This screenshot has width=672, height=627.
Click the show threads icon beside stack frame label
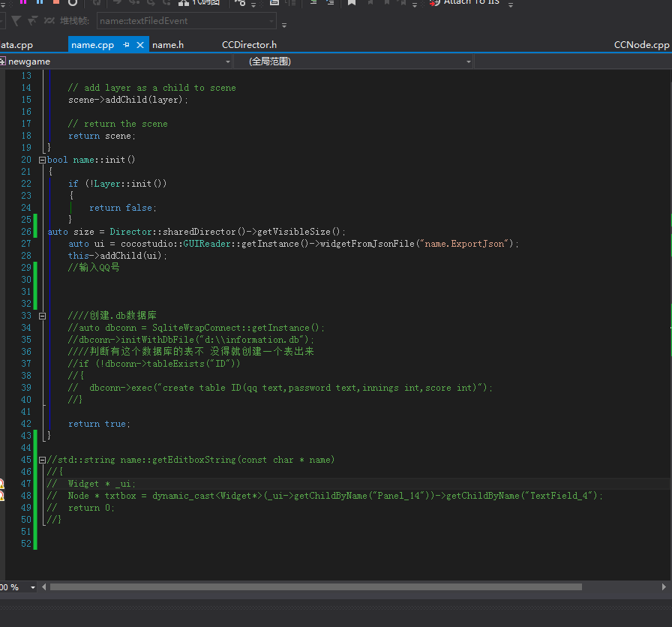tap(49, 21)
